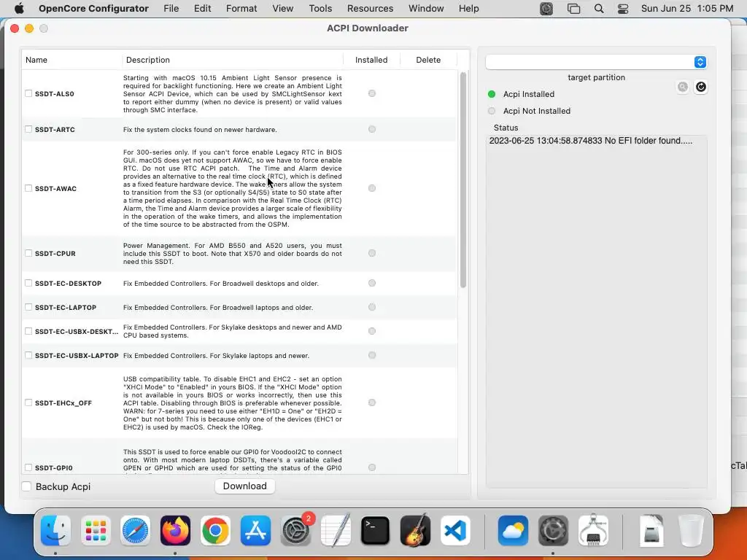
Task: Tick the SSDT-EC-USBX-LAPTOP checkbox
Action: coord(28,355)
